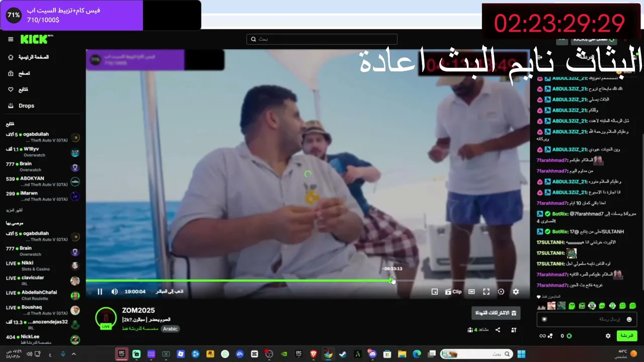Open Steam from the taskbar
The width and height of the screenshot is (644, 362).
343,354
